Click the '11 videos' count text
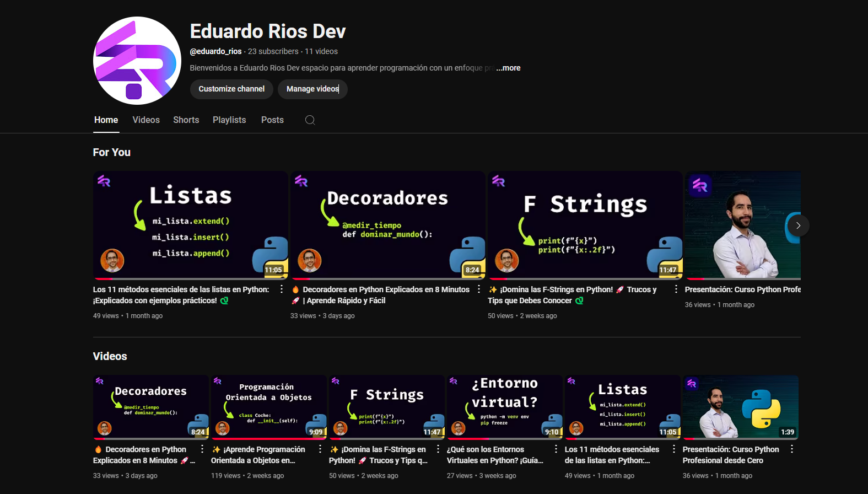The image size is (868, 494). pyautogui.click(x=321, y=51)
